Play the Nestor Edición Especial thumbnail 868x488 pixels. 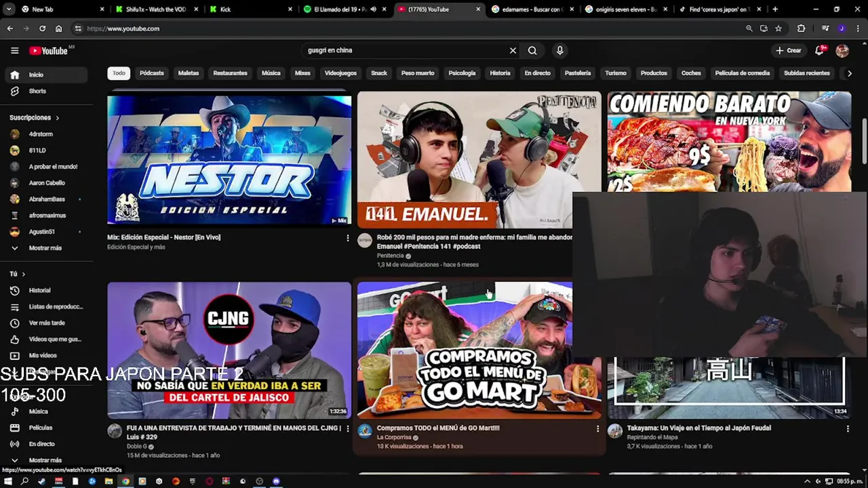(229, 160)
